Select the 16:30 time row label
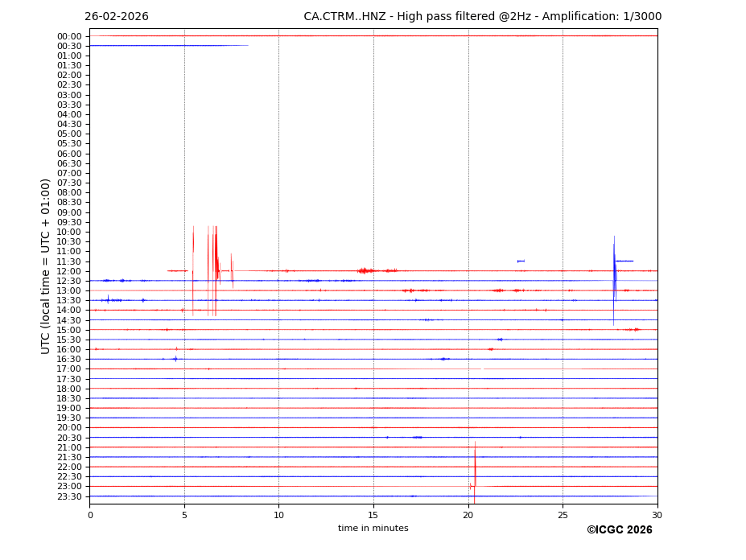Screen dimensions: 746x560 (x=69, y=360)
